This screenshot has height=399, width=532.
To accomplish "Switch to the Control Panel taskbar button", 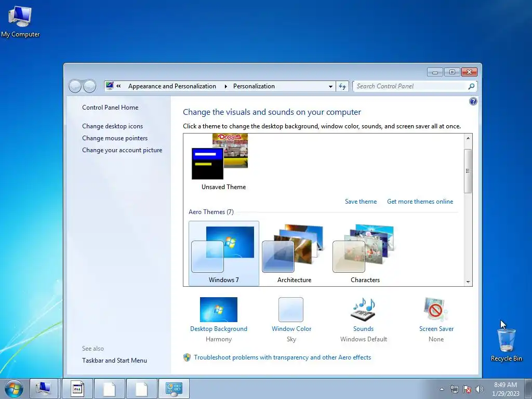I will [x=174, y=389].
